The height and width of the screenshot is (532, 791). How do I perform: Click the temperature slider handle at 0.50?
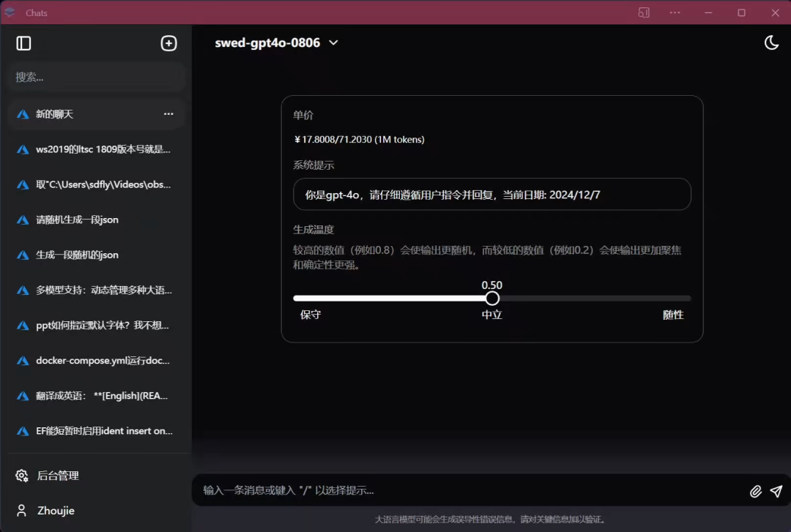pyautogui.click(x=492, y=298)
